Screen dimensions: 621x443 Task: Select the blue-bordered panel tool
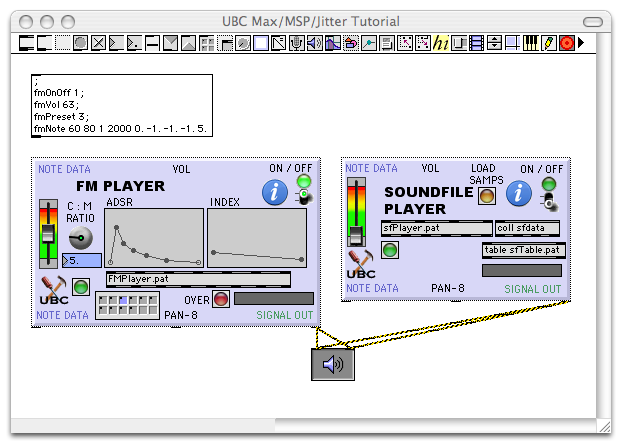261,43
